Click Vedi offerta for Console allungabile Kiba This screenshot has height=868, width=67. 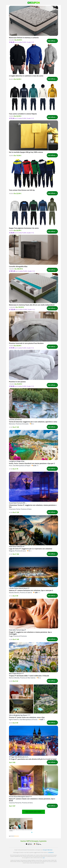tap(52, 270)
